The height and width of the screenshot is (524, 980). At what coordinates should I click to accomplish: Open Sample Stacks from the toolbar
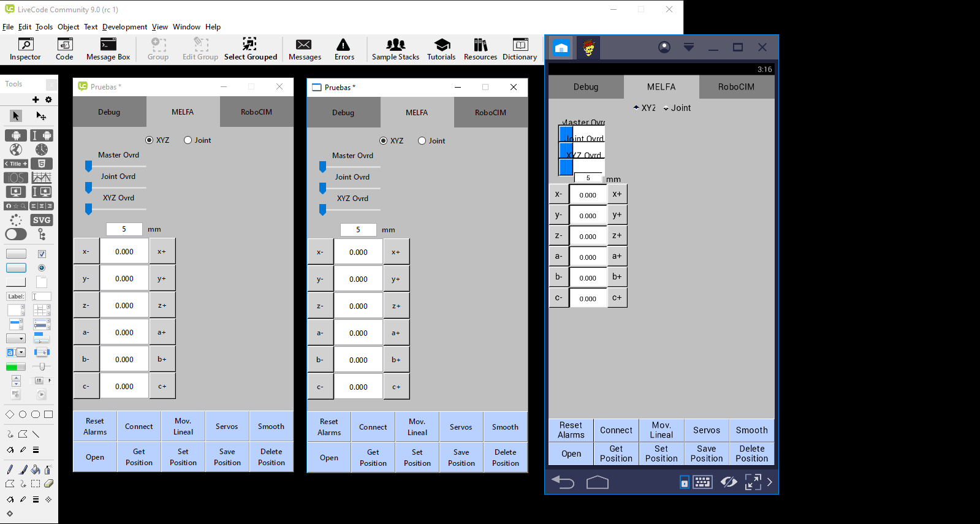[395, 49]
